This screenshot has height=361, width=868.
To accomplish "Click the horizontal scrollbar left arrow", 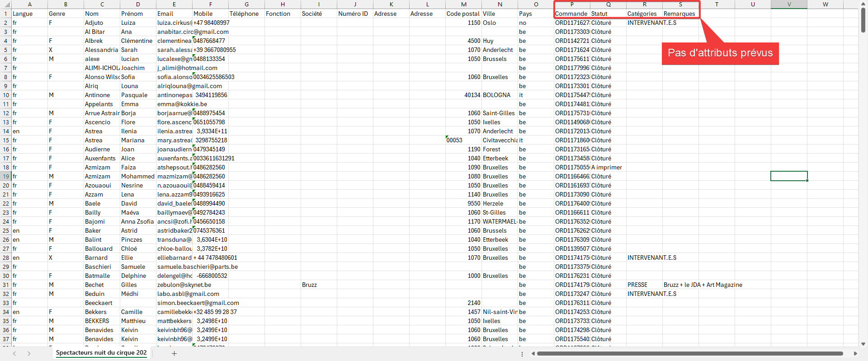I will pyautogui.click(x=533, y=353).
